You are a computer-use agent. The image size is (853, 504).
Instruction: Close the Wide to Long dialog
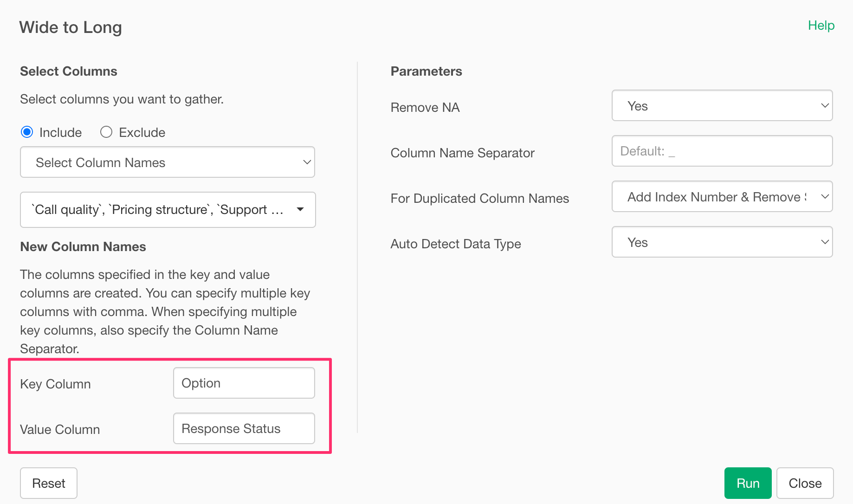pos(805,483)
